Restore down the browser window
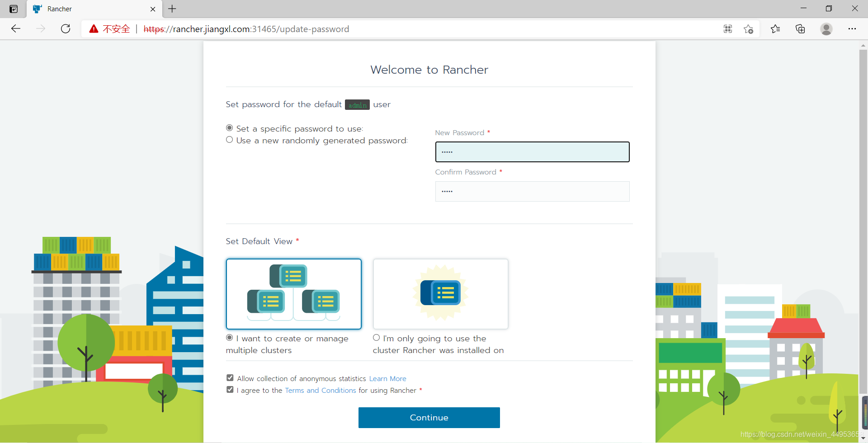Image resolution: width=868 pixels, height=443 pixels. (x=829, y=9)
